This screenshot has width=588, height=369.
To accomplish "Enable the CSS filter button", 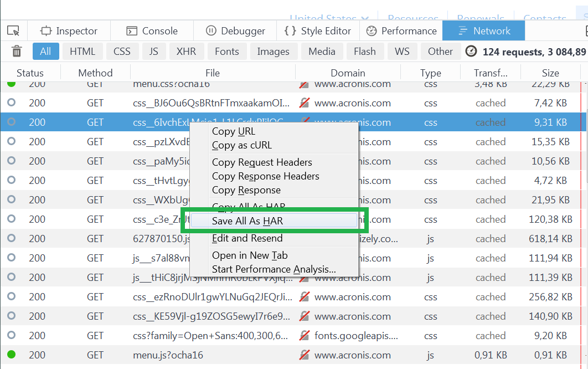I will (122, 52).
